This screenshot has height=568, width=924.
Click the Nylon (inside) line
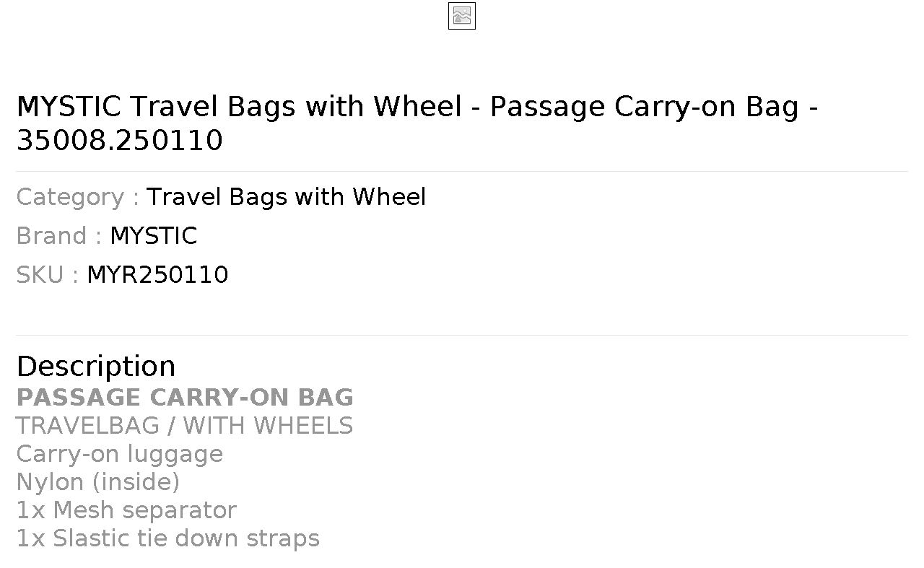pyautogui.click(x=98, y=482)
